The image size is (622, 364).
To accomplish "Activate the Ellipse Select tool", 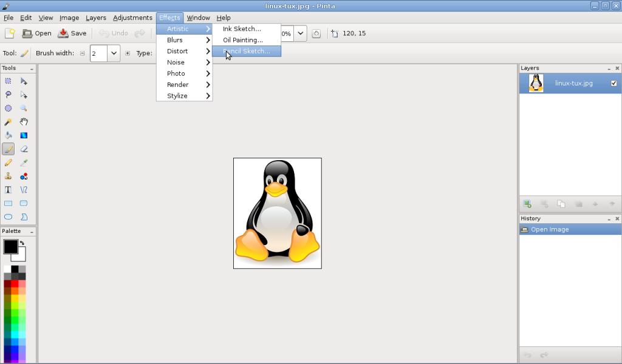I will [8, 108].
